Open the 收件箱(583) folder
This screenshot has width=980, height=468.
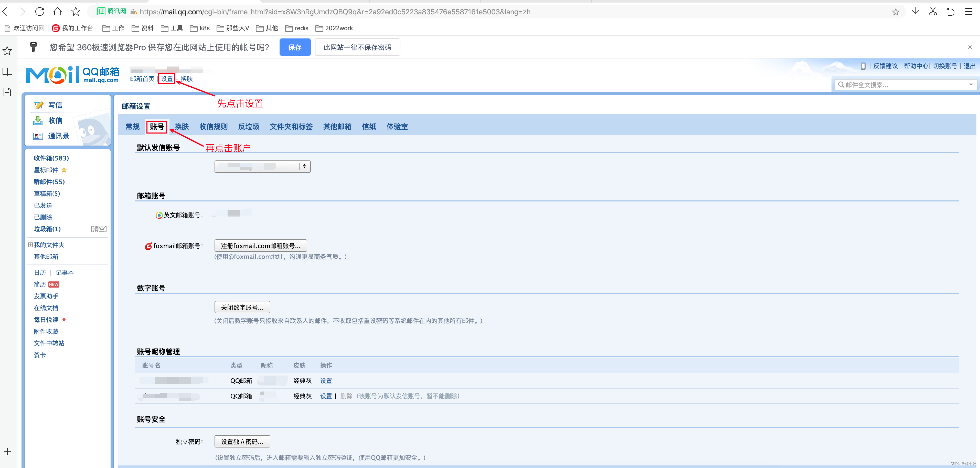(x=51, y=158)
